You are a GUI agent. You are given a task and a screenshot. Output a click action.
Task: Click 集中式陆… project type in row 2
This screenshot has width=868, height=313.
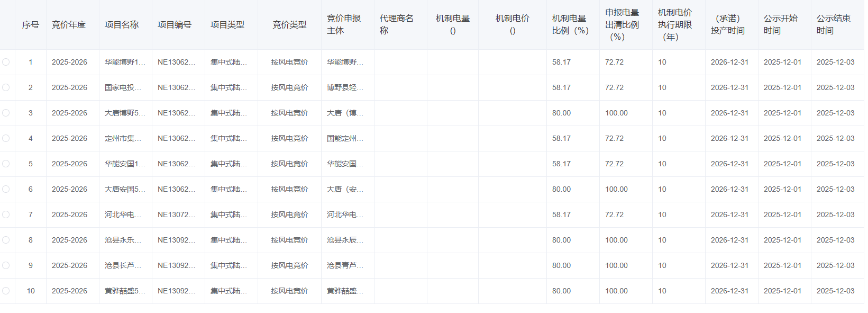coord(229,87)
